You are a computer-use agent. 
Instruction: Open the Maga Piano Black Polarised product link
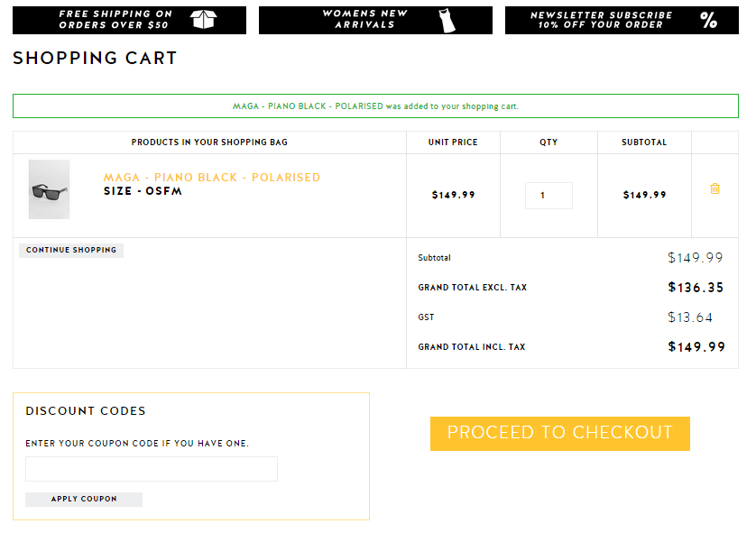pyautogui.click(x=212, y=178)
